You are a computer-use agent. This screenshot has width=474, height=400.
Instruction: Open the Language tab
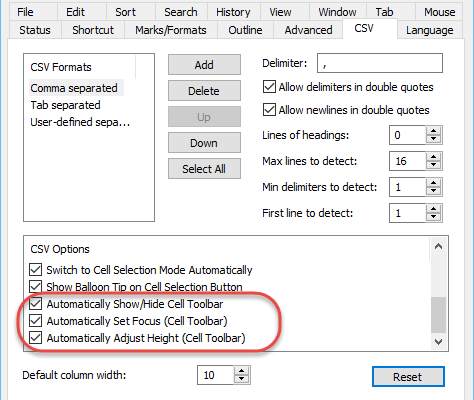pos(429,30)
